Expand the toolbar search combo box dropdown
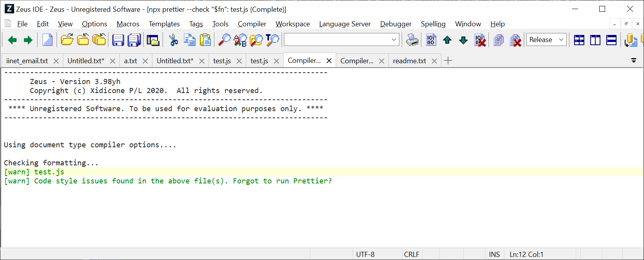The image size is (644, 260). 394,40
